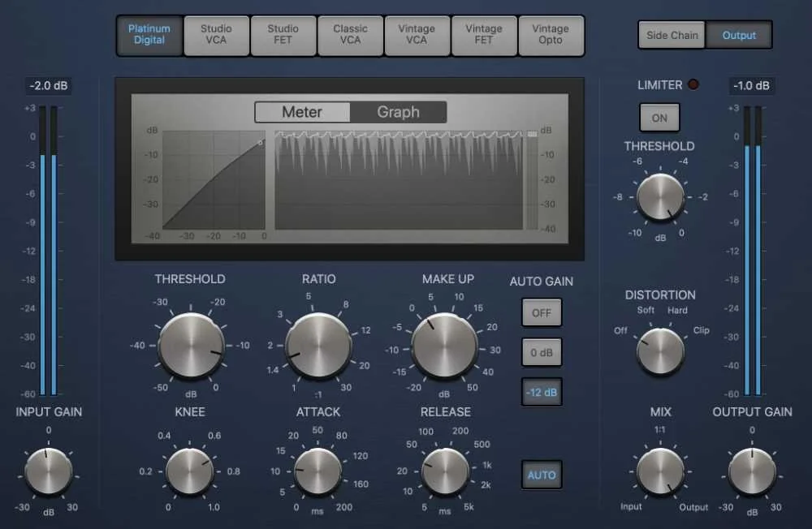Turn Auto Gain OFF
The height and width of the screenshot is (529, 812).
coord(542,312)
